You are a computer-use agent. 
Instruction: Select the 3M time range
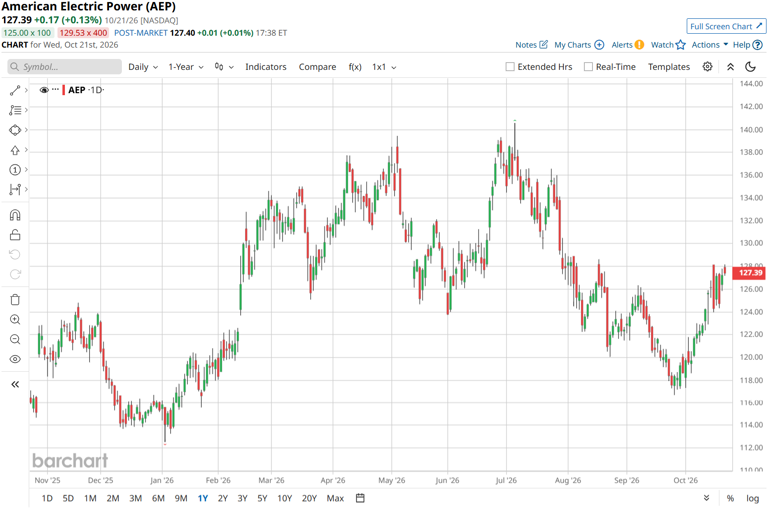coord(136,498)
